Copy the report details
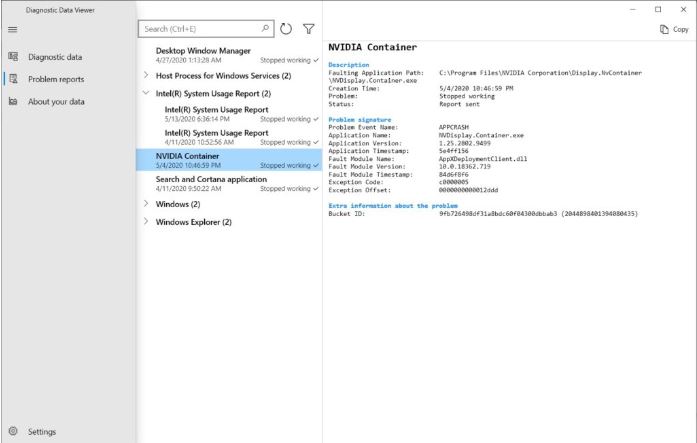697x443 pixels. click(674, 29)
